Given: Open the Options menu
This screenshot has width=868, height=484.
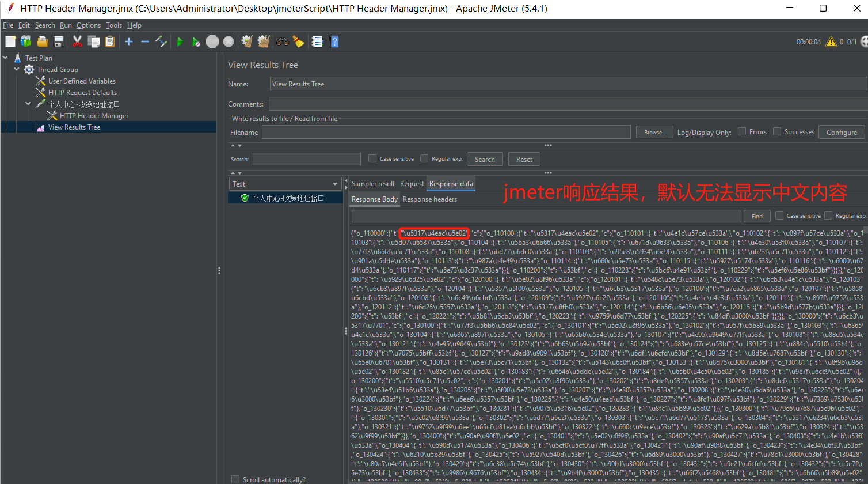Looking at the screenshot, I should click(x=88, y=25).
